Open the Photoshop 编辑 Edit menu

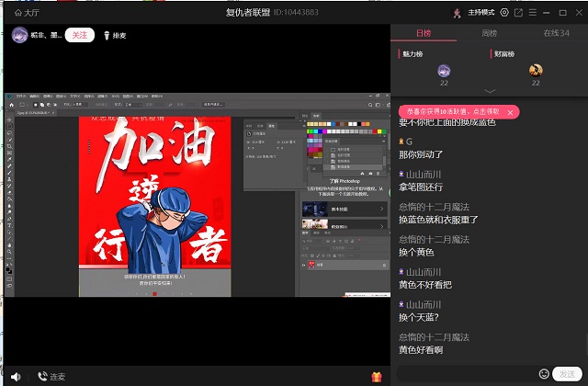pyautogui.click(x=34, y=96)
